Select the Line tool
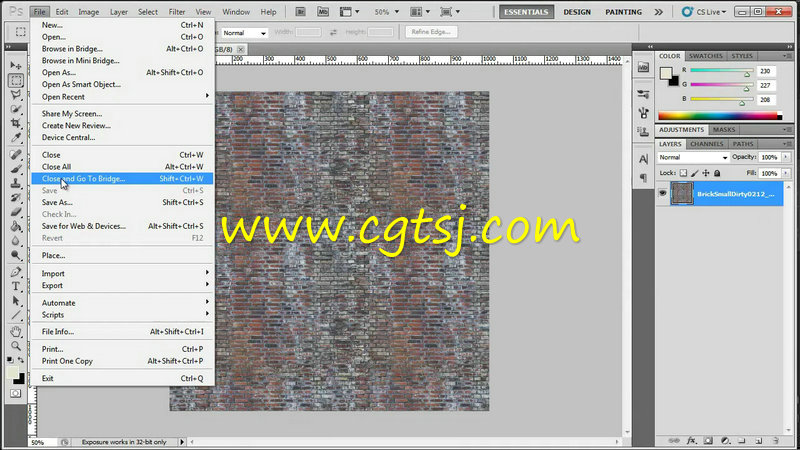This screenshot has height=450, width=800. click(x=16, y=315)
